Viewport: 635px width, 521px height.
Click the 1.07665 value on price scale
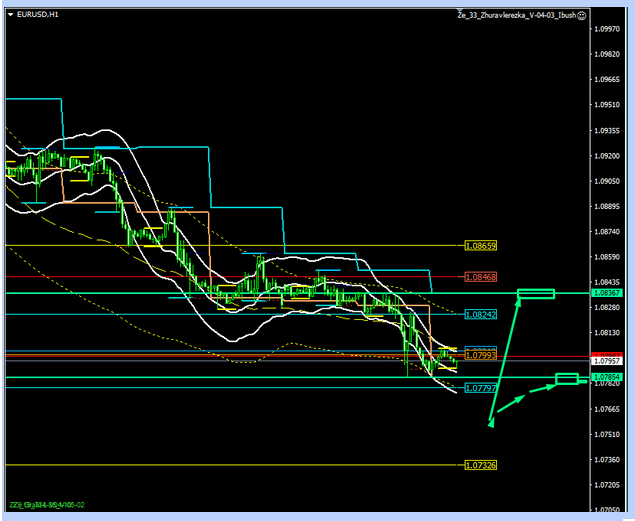(x=606, y=409)
